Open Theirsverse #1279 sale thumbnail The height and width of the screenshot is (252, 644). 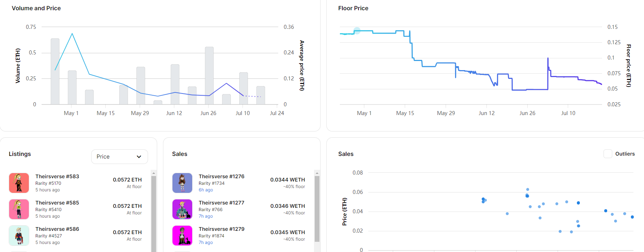point(182,236)
